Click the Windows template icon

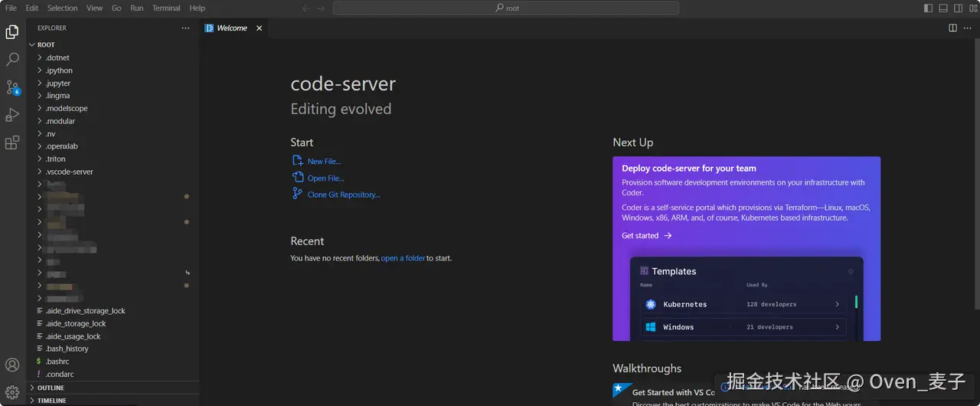coord(651,327)
